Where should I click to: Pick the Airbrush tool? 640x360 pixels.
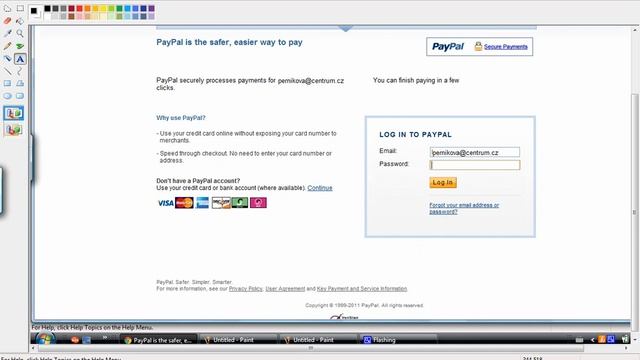tap(7, 59)
